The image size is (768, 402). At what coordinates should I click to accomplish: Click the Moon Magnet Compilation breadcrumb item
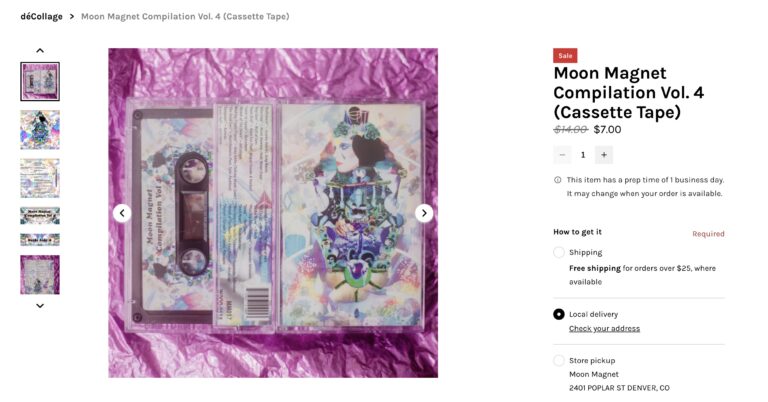click(x=185, y=16)
